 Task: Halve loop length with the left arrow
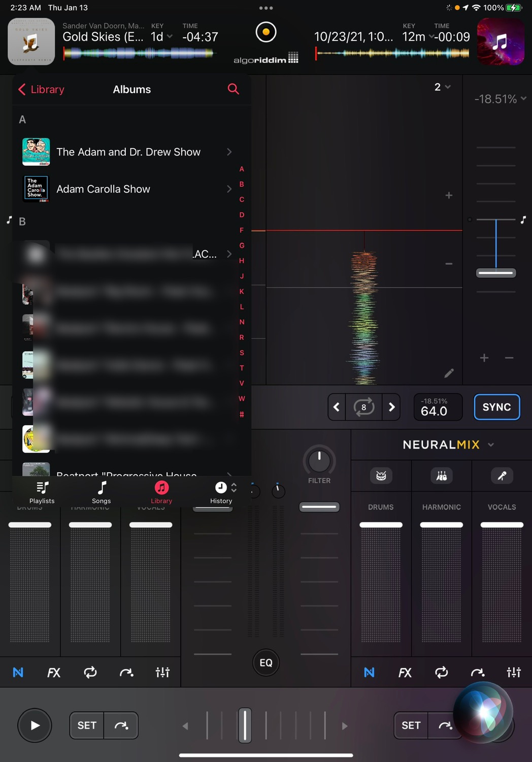[x=337, y=407]
